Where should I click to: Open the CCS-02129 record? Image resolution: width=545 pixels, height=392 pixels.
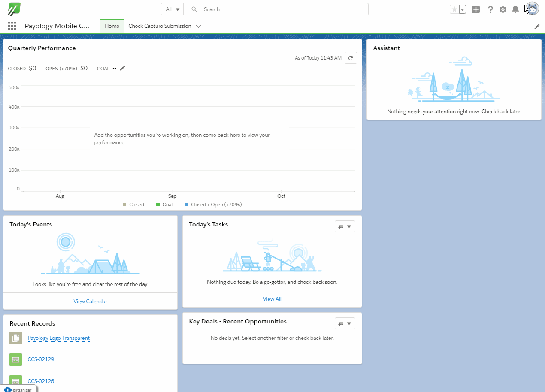click(x=41, y=359)
